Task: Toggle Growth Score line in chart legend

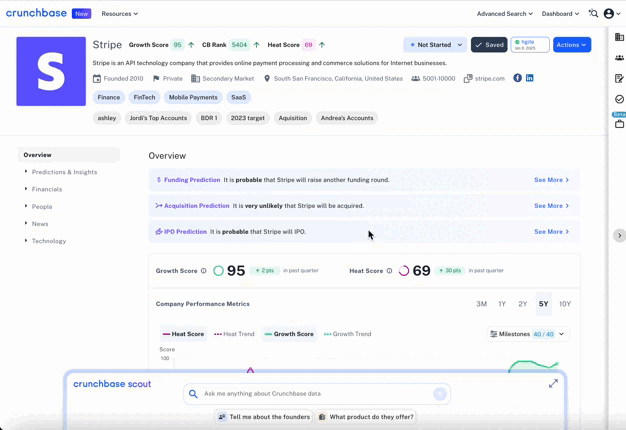Action: (289, 334)
